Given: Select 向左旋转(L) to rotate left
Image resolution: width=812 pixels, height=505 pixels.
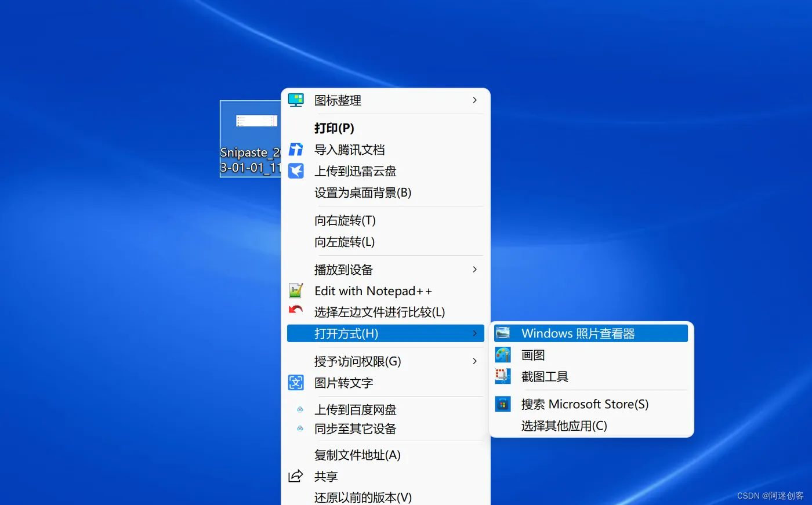Looking at the screenshot, I should pyautogui.click(x=386, y=242).
